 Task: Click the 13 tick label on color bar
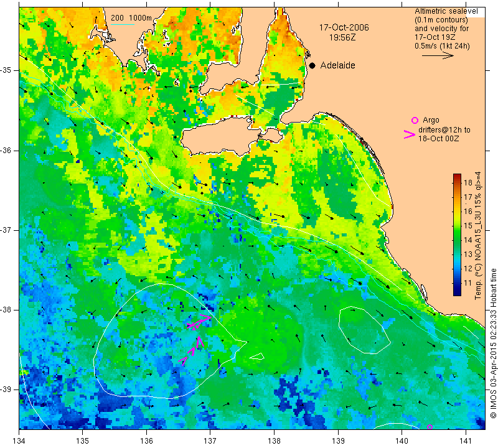tap(468, 254)
